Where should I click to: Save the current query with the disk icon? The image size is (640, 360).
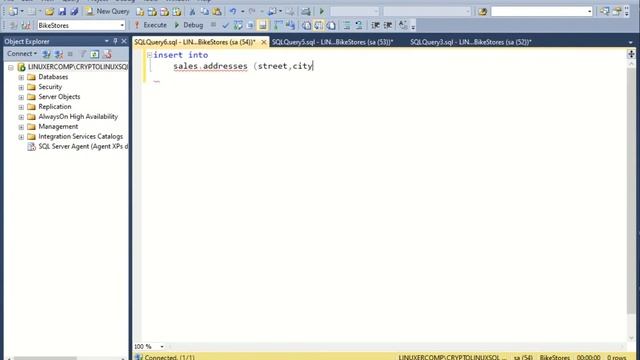tap(62, 11)
